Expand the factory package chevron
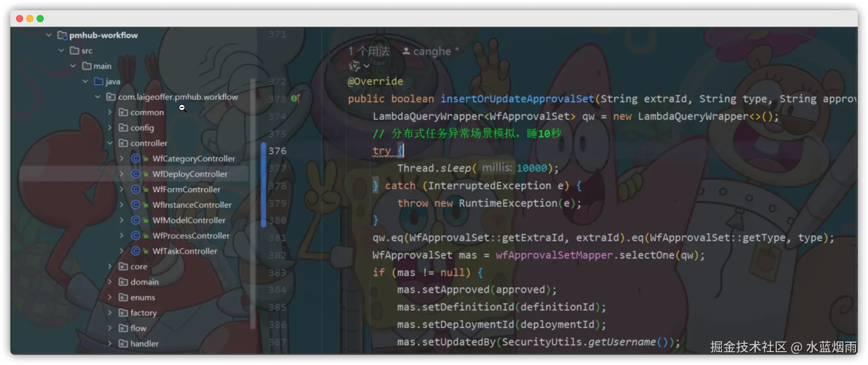The image size is (868, 365). (109, 313)
